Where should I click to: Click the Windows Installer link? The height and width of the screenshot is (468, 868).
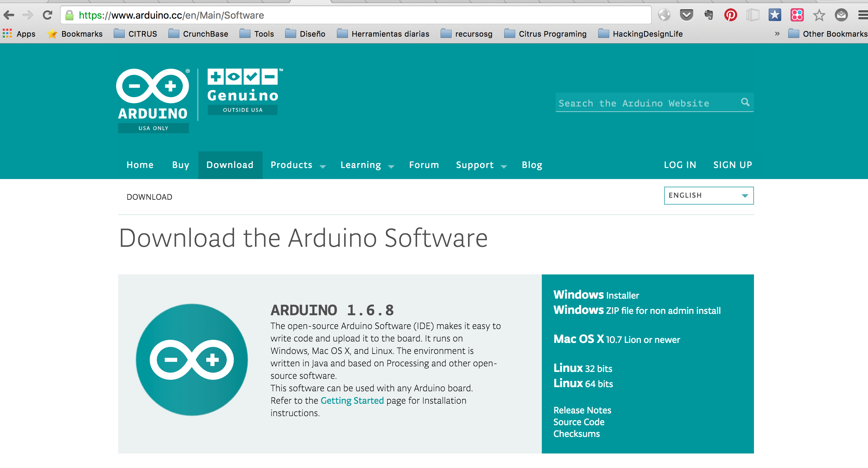(x=596, y=295)
